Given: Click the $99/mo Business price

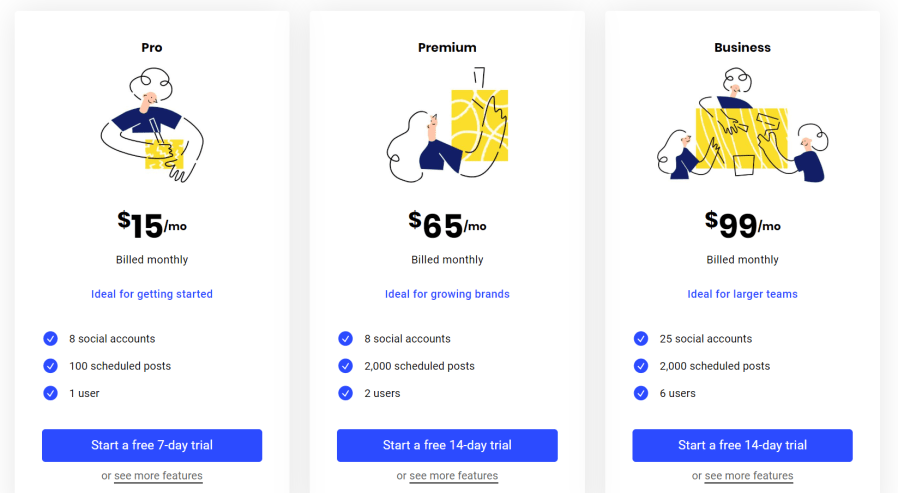Looking at the screenshot, I should [742, 225].
